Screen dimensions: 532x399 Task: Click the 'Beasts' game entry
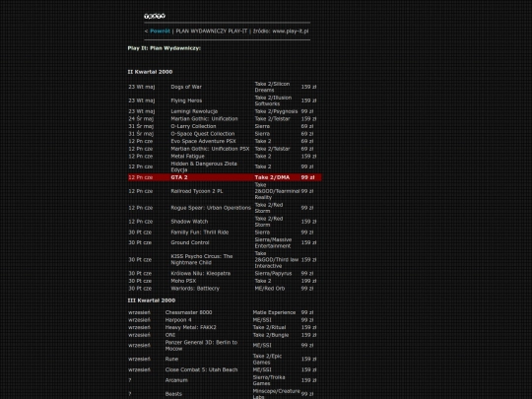[173, 394]
